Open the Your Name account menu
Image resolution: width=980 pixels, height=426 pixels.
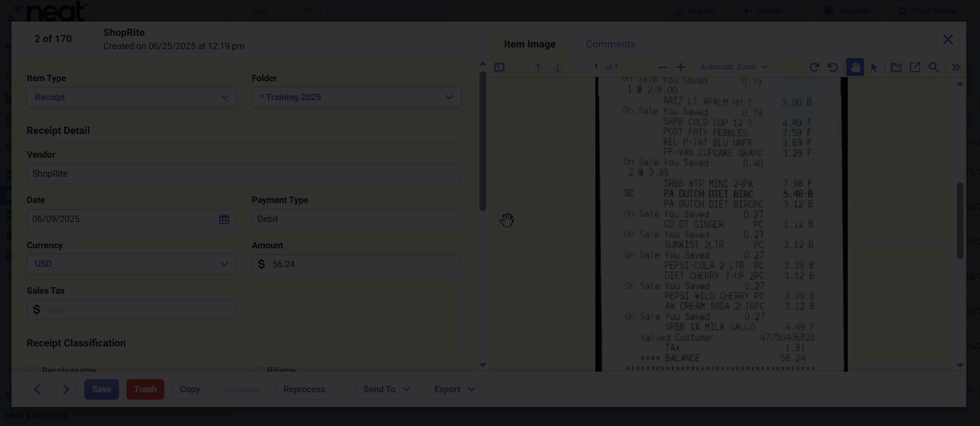tap(933, 11)
